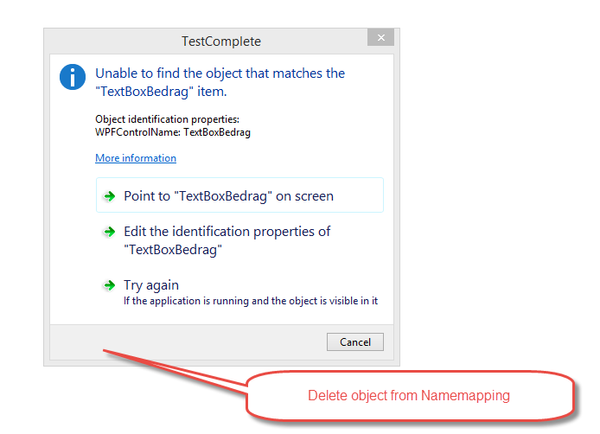Click the "Delete object from Namemapping" callout
600x434 pixels.
point(410,396)
